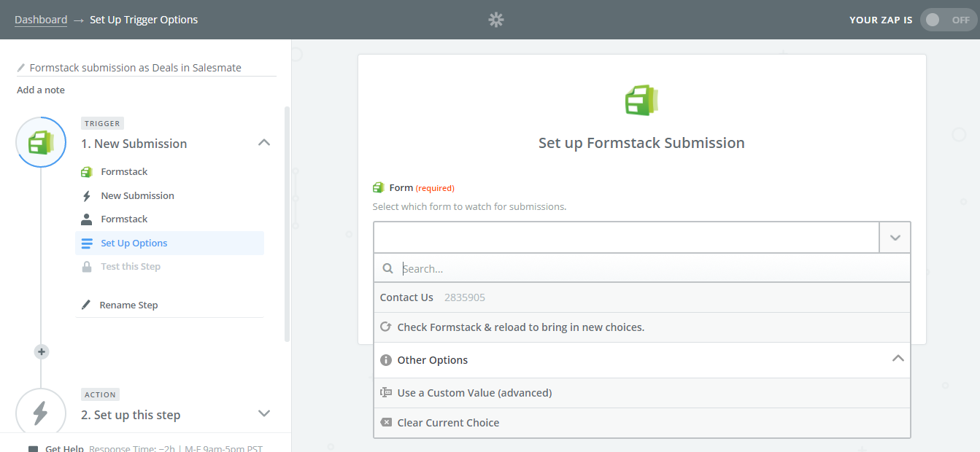Open Get Help
The height and width of the screenshot is (452, 980).
coord(64,448)
